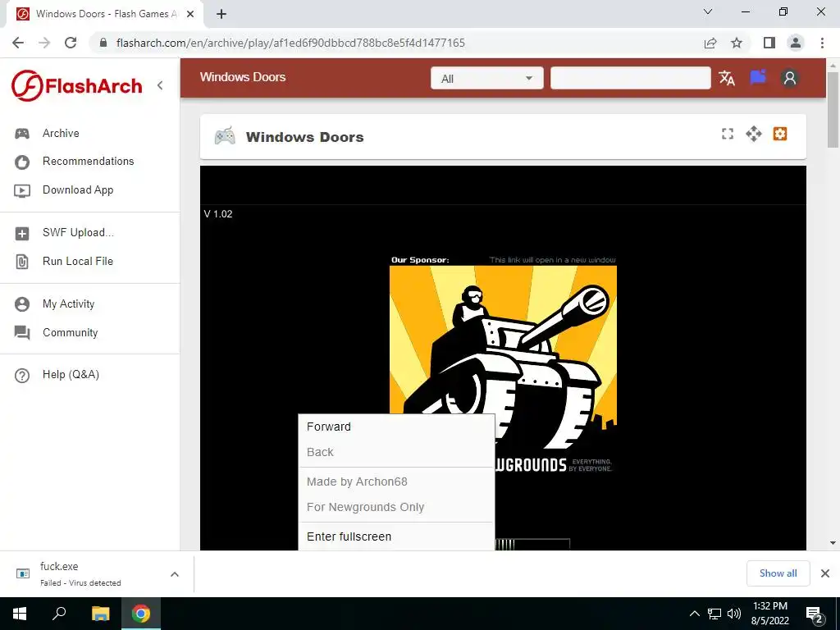Choose Enter fullscreen in context menu
Screen dimensions: 840x630
pos(396,536)
